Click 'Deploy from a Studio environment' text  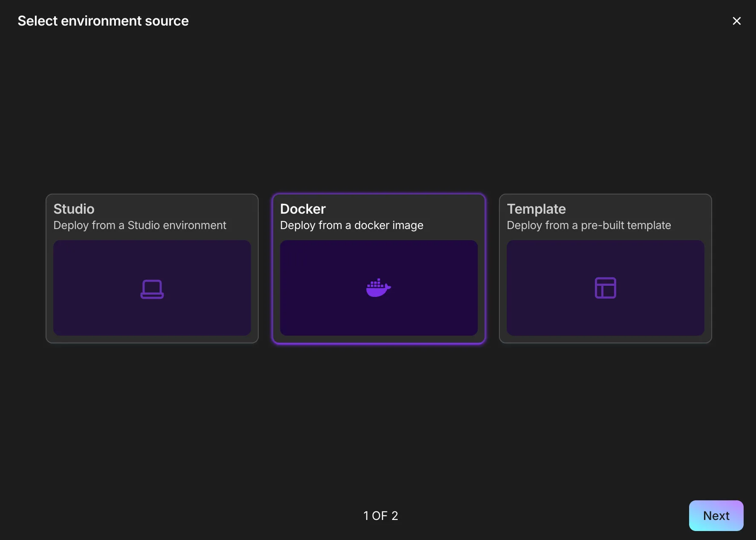(x=140, y=225)
